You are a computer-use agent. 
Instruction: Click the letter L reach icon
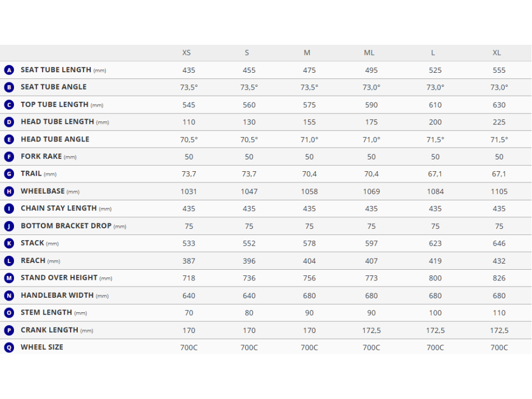click(9, 261)
